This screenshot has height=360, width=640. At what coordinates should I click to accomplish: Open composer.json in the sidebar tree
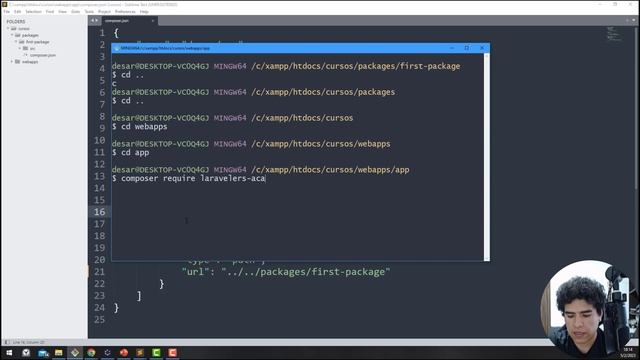pos(42,55)
